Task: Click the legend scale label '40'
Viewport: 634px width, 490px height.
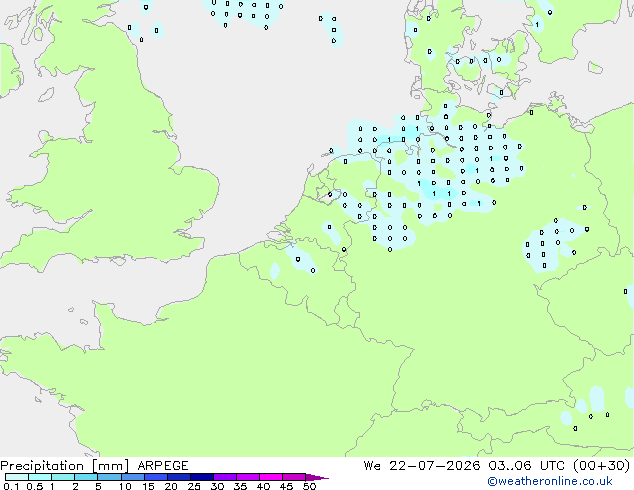Action: (x=263, y=486)
